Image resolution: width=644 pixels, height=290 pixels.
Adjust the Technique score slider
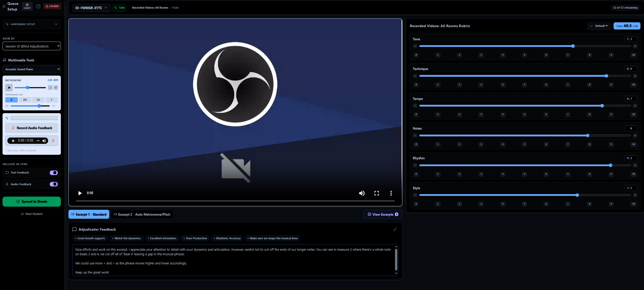(x=525, y=76)
